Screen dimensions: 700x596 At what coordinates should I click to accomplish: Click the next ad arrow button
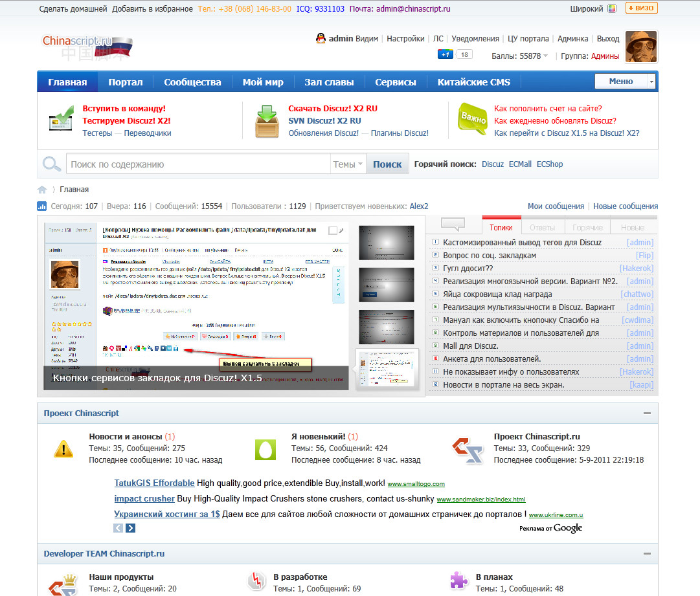pyautogui.click(x=130, y=528)
